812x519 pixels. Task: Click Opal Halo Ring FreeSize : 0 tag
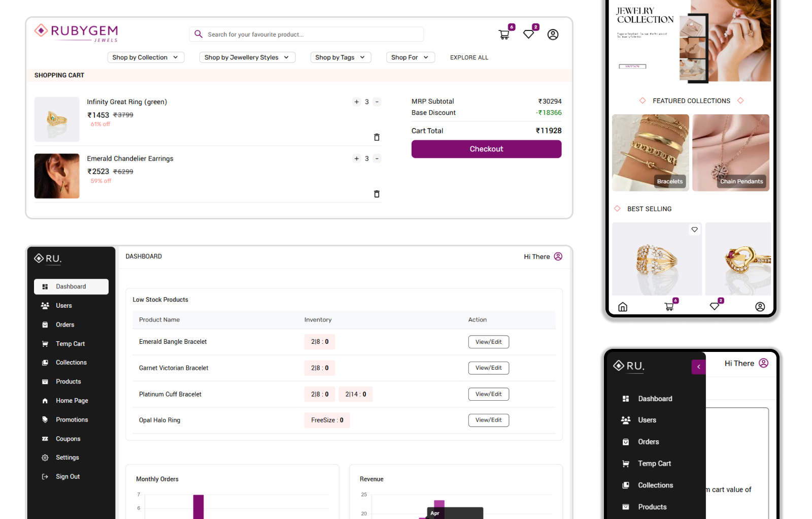327,420
